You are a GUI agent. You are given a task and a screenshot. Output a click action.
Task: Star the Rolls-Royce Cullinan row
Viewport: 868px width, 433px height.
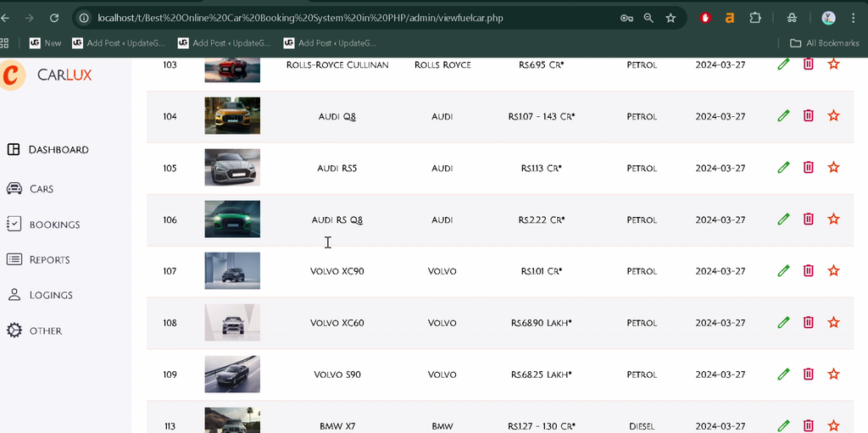point(833,64)
